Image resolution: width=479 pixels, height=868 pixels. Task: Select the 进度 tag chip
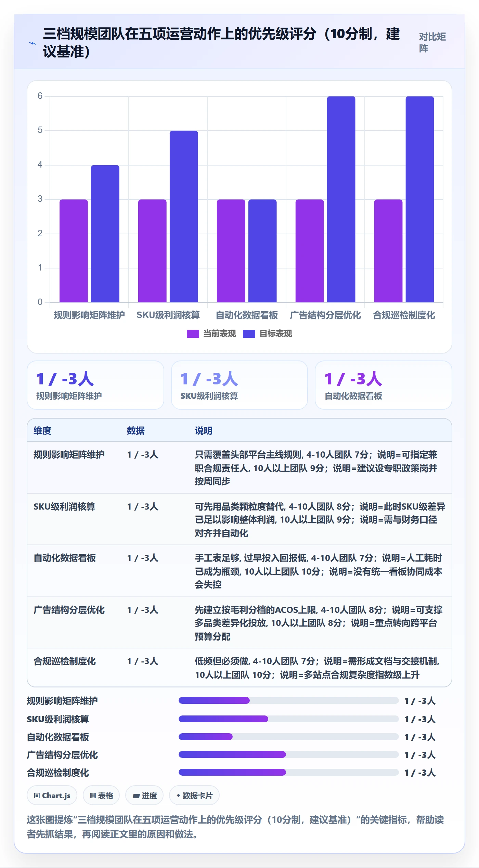click(144, 795)
